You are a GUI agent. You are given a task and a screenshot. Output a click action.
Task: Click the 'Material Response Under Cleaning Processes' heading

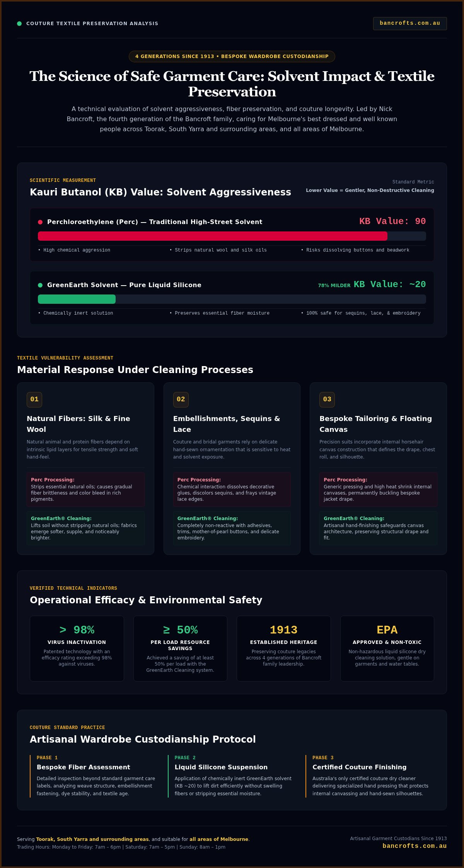tap(135, 370)
